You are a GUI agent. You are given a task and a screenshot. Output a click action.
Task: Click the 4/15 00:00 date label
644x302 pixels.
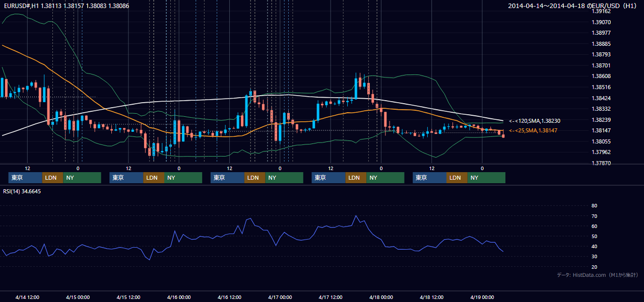tap(78, 297)
